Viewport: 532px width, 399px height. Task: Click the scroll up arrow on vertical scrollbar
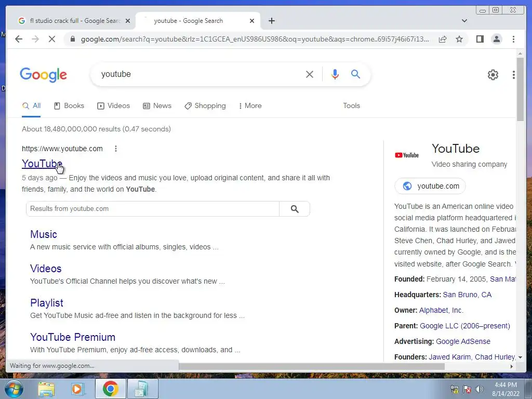click(520, 54)
